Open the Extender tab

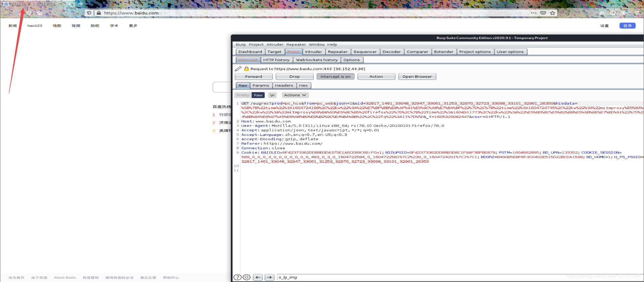[443, 52]
